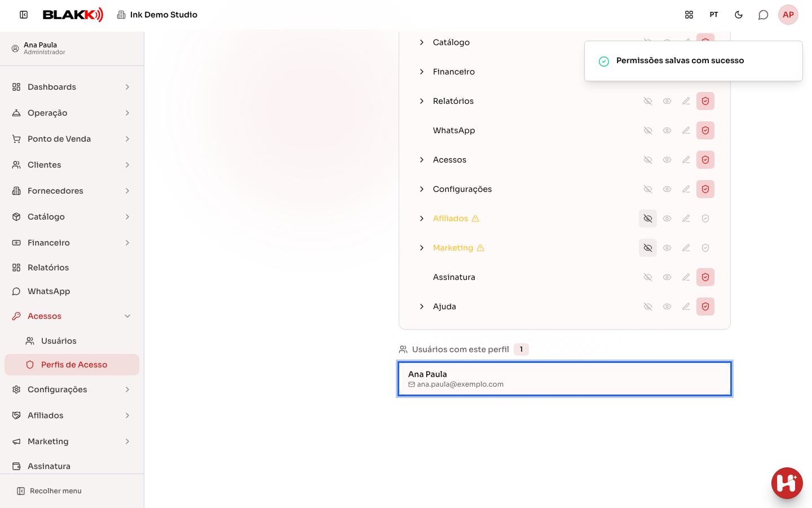This screenshot has width=812, height=508.
Task: Toggle dark mode moon icon
Action: click(739, 15)
